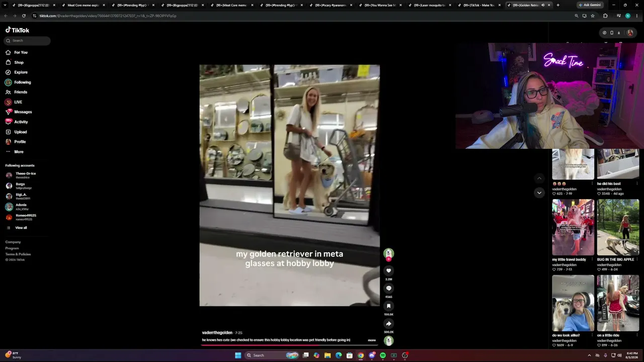The width and height of the screenshot is (644, 362).
Task: Share the golden retriever video
Action: click(388, 323)
